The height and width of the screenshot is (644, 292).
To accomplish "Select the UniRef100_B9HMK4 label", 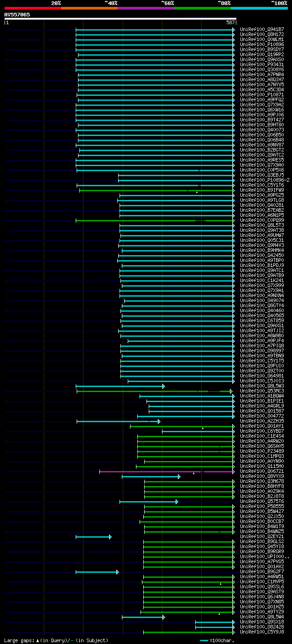I will tap(262, 250).
